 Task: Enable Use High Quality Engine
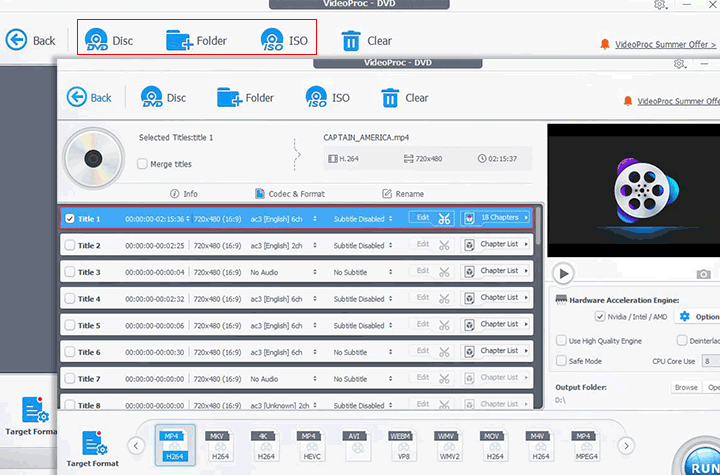[561, 341]
